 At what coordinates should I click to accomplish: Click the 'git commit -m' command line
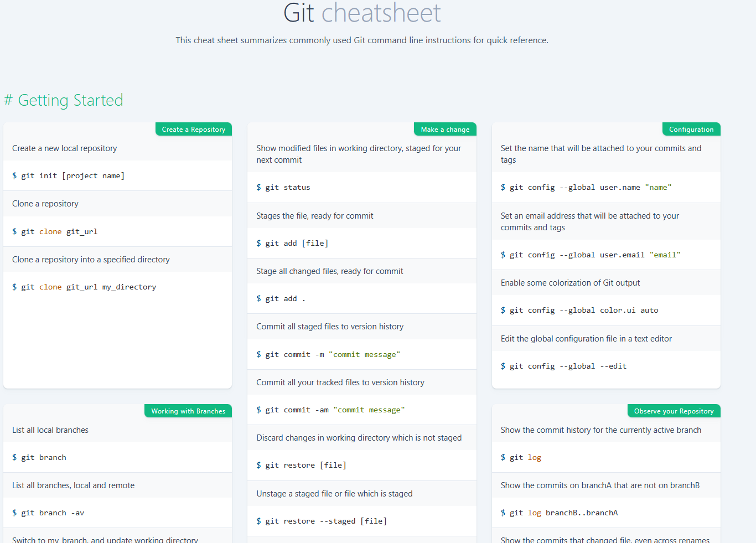click(328, 355)
